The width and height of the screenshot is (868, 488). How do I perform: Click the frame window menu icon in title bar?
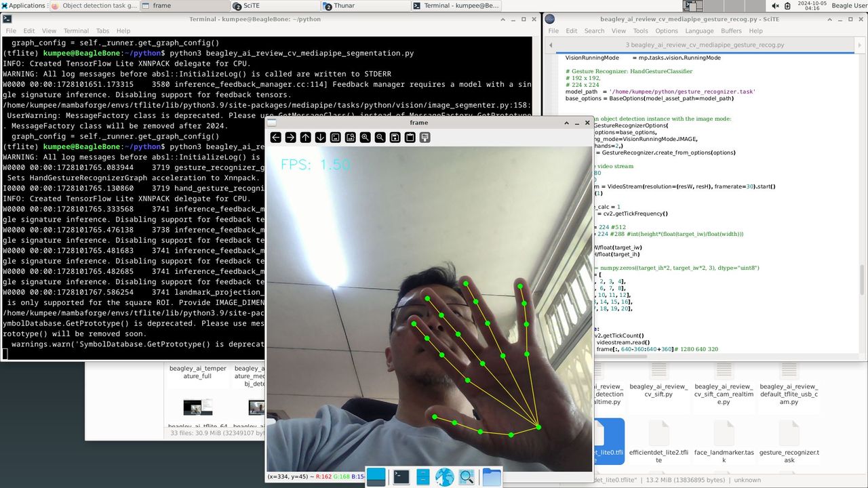point(272,123)
